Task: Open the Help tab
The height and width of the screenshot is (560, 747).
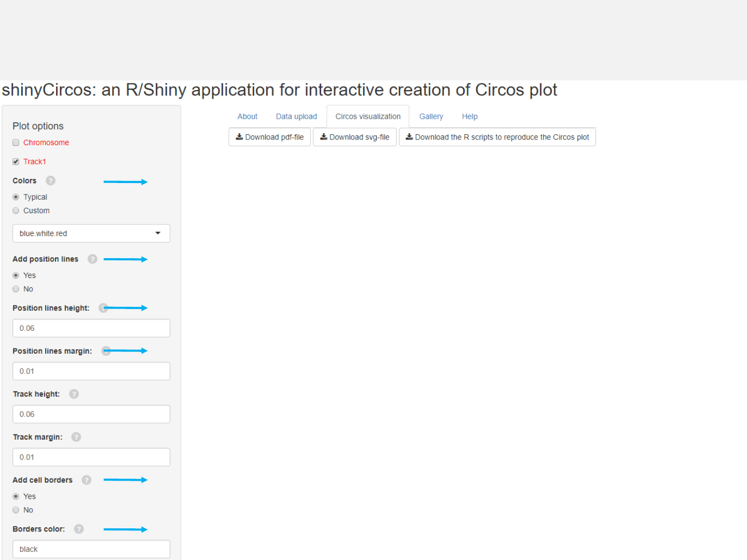Action: click(469, 117)
